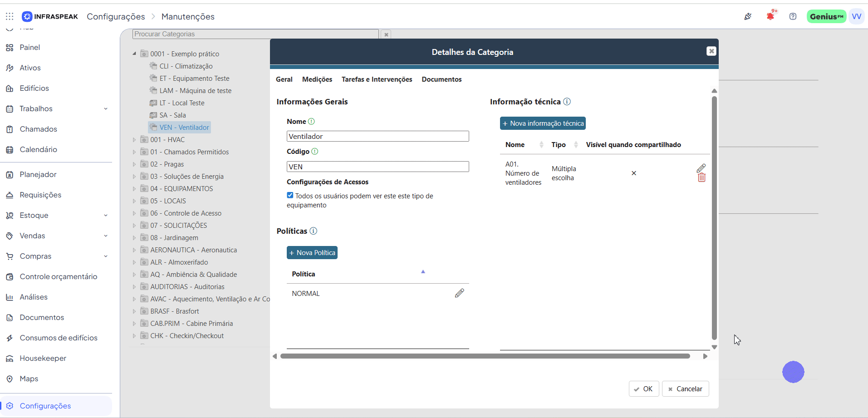Uncheck Todos os usuários podem ver checkbox

tap(290, 195)
